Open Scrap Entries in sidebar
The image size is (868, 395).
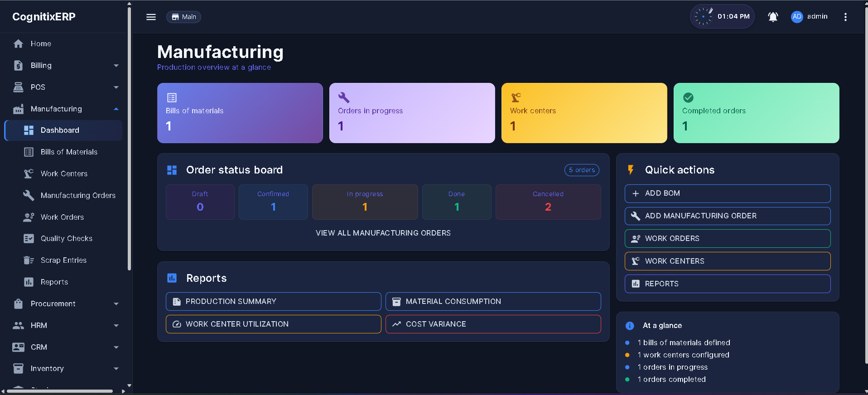point(63,260)
